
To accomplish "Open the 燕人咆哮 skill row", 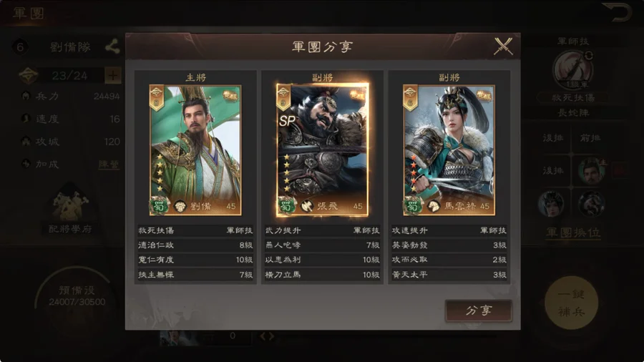I will tap(323, 245).
